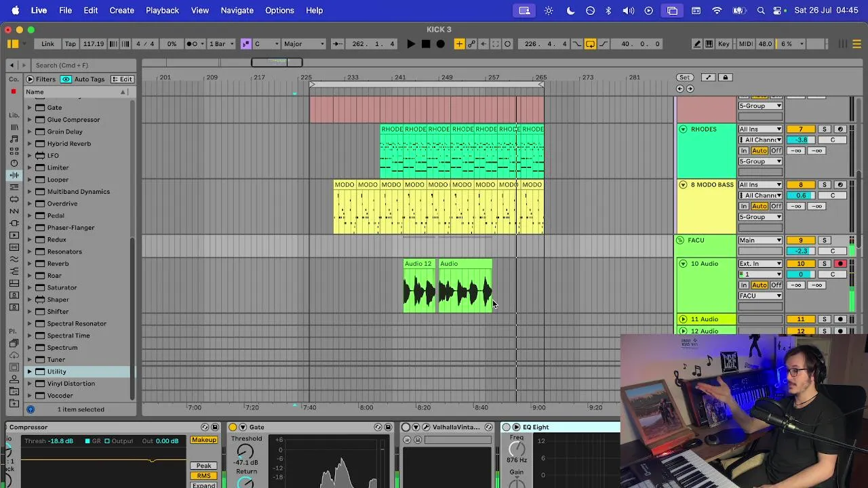Unfold the 11 Audio track
The width and height of the screenshot is (868, 488).
[683, 319]
